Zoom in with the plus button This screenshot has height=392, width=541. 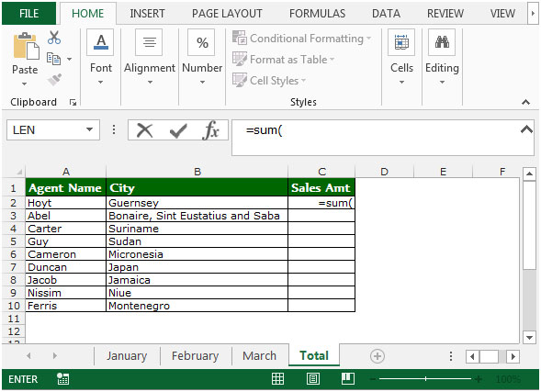479,379
